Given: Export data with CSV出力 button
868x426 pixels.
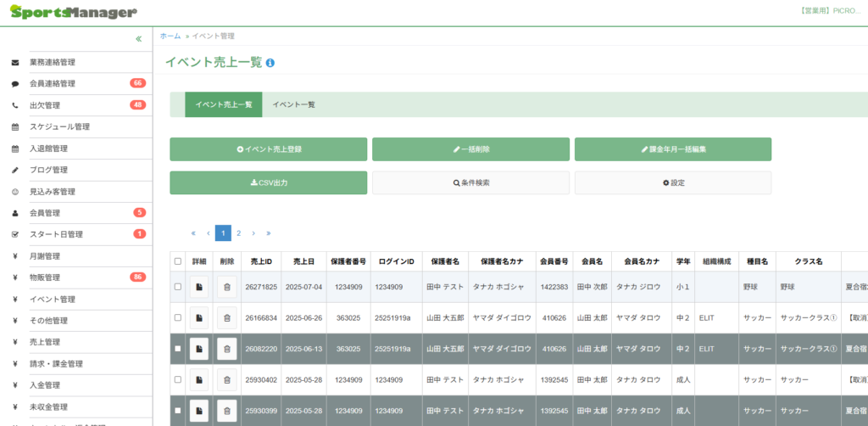Looking at the screenshot, I should (269, 182).
